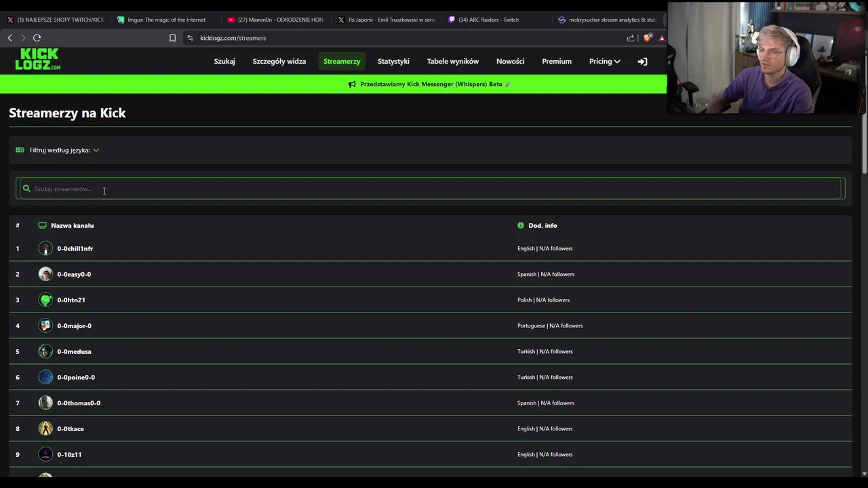This screenshot has height=488, width=868.
Task: Click the Nazwa kanału column header
Action: click(x=72, y=226)
